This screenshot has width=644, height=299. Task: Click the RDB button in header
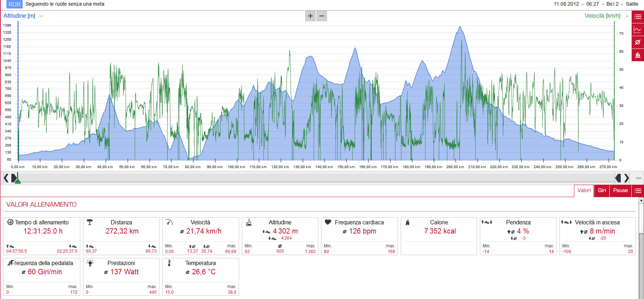[14, 4]
